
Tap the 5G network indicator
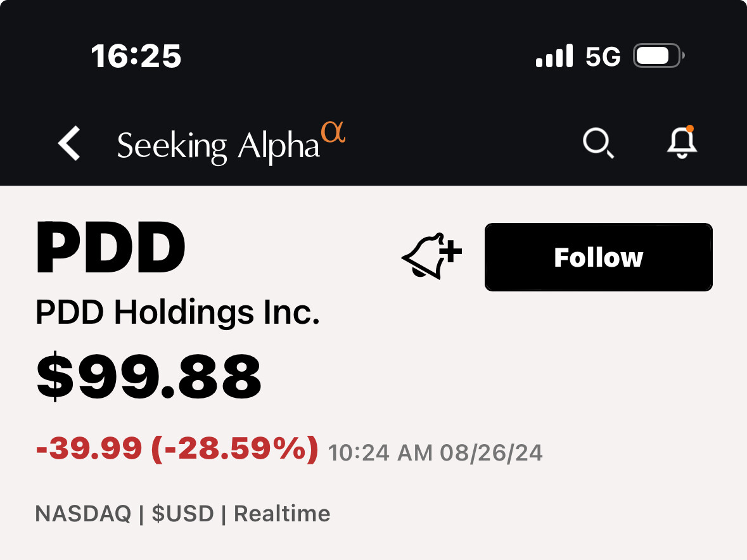(x=603, y=57)
